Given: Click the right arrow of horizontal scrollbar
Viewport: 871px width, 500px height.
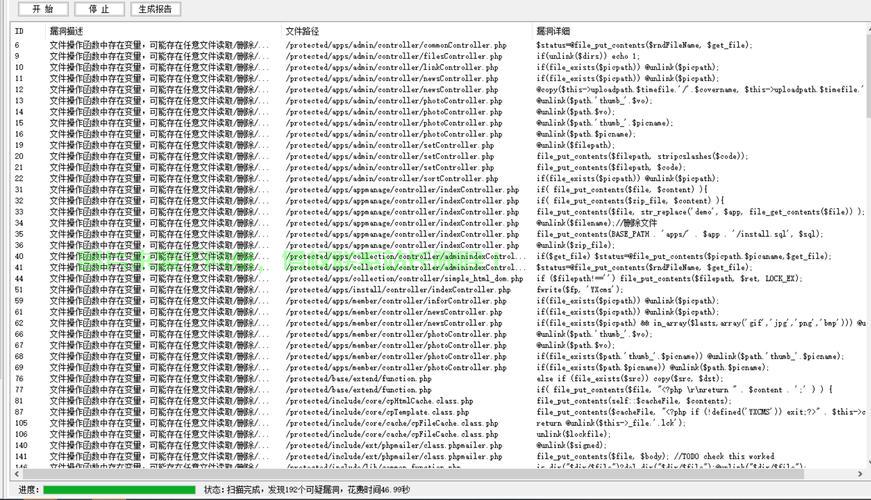Looking at the screenshot, I should pyautogui.click(x=860, y=474).
